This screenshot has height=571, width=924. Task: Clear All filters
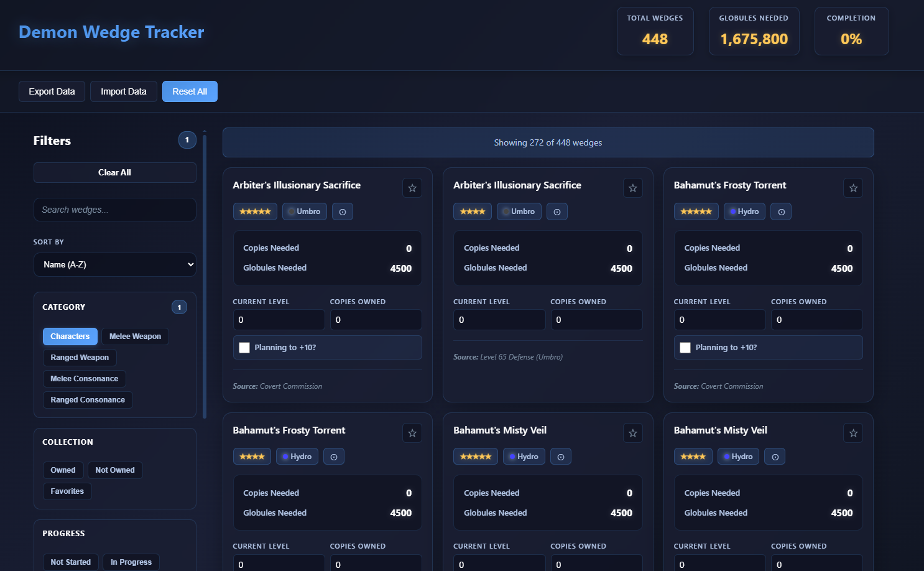(115, 172)
